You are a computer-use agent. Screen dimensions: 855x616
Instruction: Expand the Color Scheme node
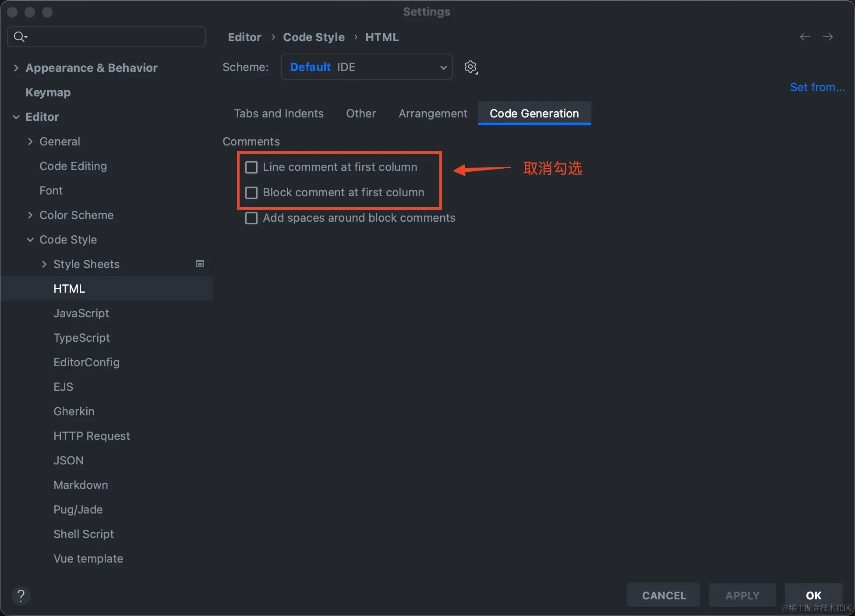tap(30, 215)
